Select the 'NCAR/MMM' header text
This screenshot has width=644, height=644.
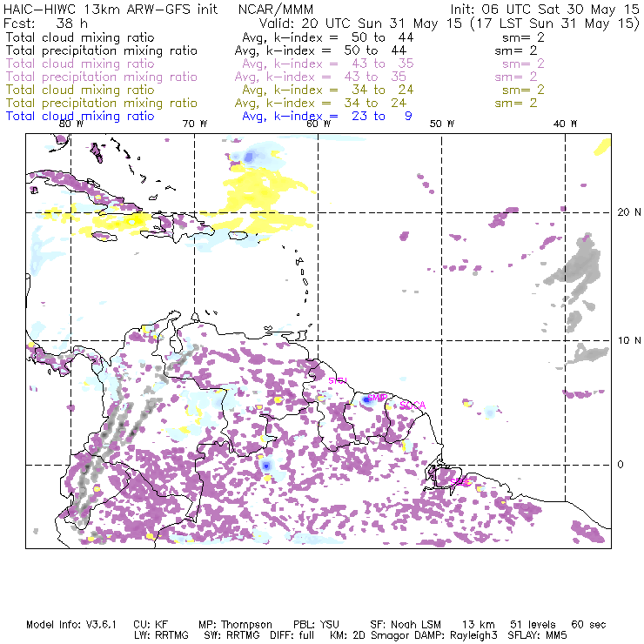tap(276, 10)
